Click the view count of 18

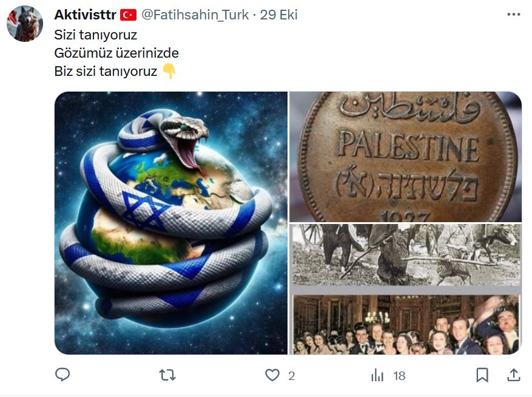tap(399, 376)
